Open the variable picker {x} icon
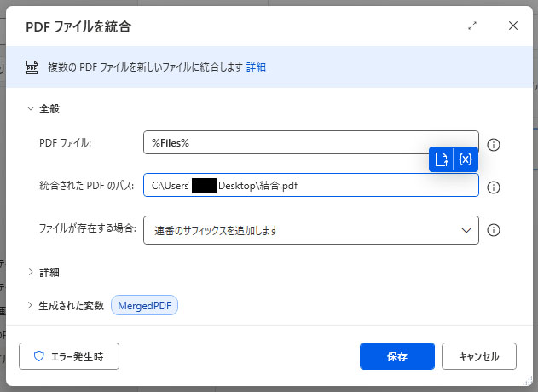Screen dimensions: 538x392 pyautogui.click(x=466, y=159)
